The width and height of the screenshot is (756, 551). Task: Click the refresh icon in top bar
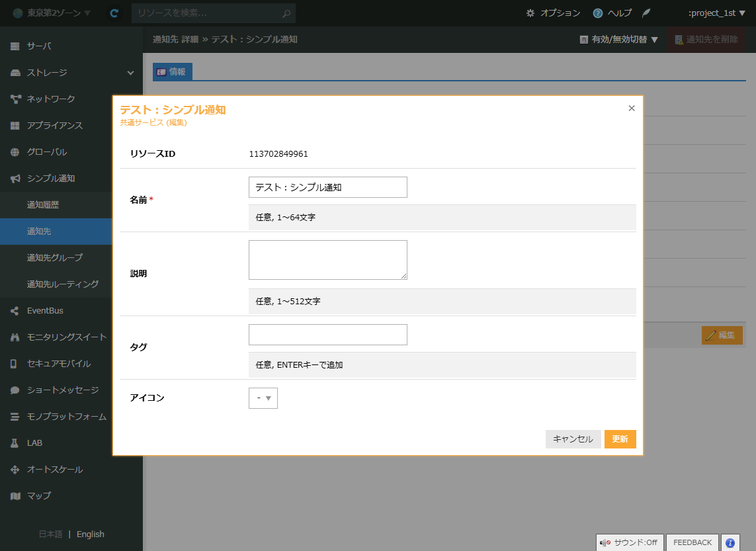coord(114,13)
